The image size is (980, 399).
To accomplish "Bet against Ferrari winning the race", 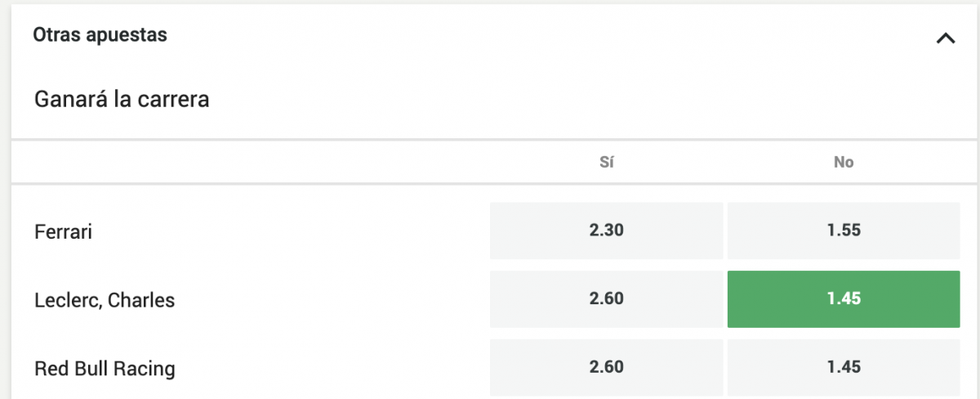I will pyautogui.click(x=844, y=231).
